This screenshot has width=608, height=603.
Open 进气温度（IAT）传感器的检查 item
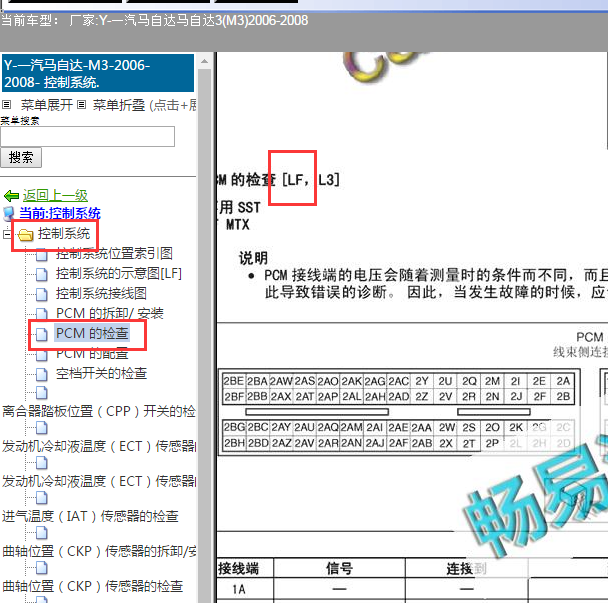[x=90, y=516]
